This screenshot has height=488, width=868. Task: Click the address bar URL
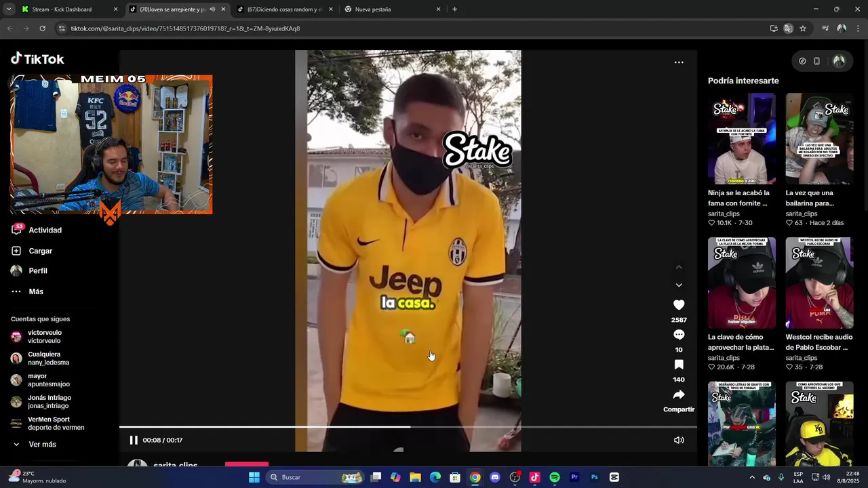[185, 28]
